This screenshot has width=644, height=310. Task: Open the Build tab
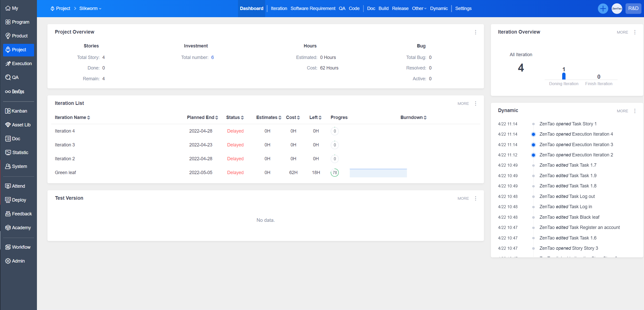click(383, 8)
